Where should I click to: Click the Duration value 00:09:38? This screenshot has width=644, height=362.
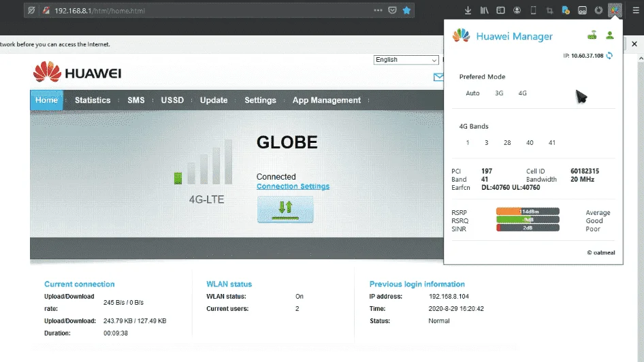[116, 333]
